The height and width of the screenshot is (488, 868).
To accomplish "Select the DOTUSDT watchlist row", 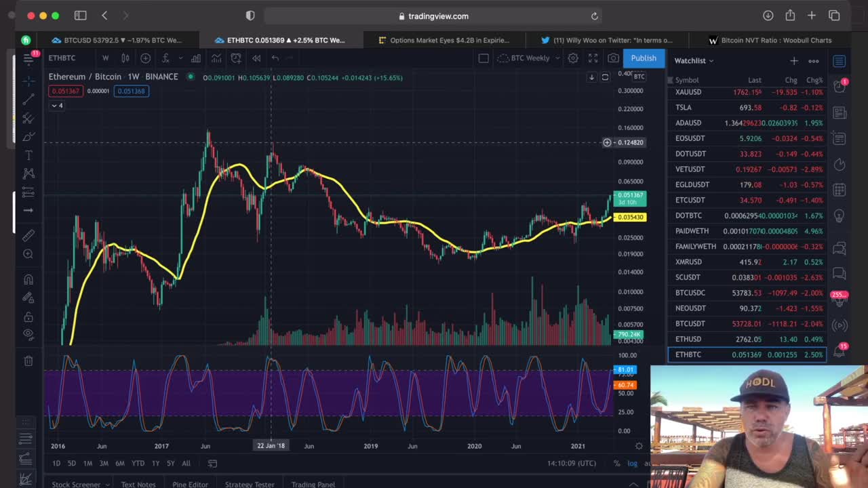I will pyautogui.click(x=747, y=154).
